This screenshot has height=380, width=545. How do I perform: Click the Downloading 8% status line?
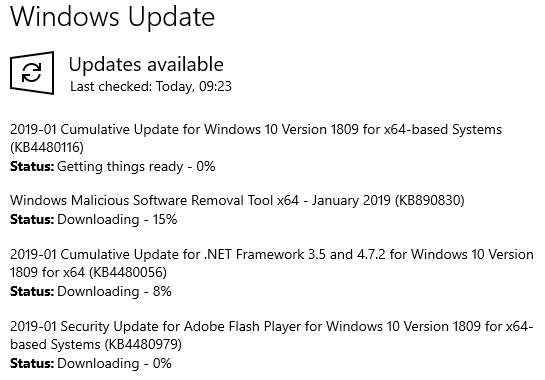[91, 291]
